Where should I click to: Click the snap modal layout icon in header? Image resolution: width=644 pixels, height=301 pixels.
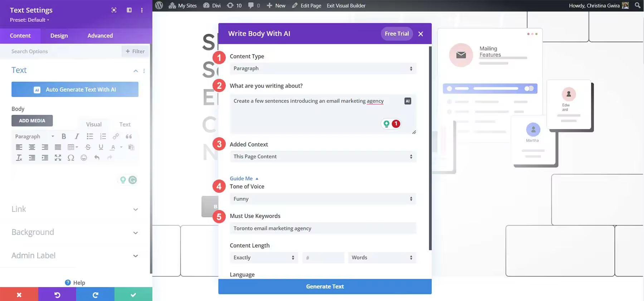pyautogui.click(x=129, y=10)
